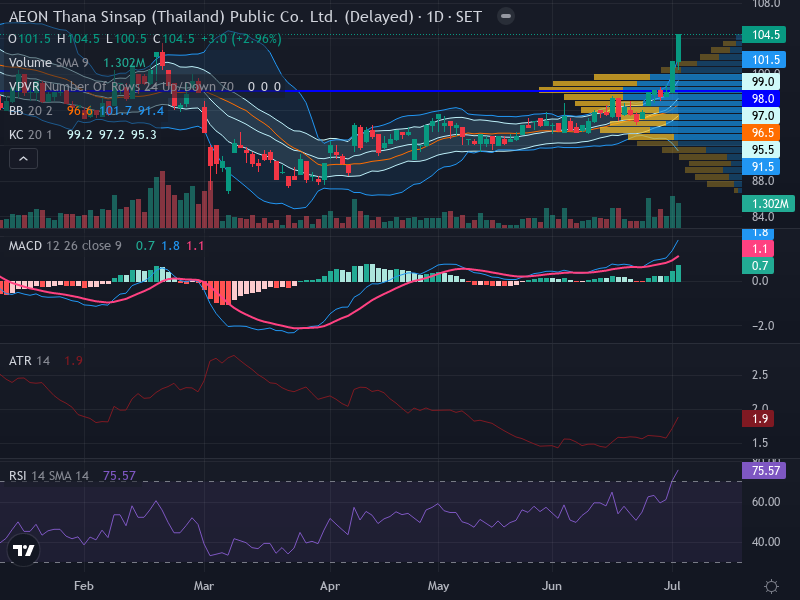The image size is (800, 600).
Task: Click the market status pill next to SET
Action: 506,16
